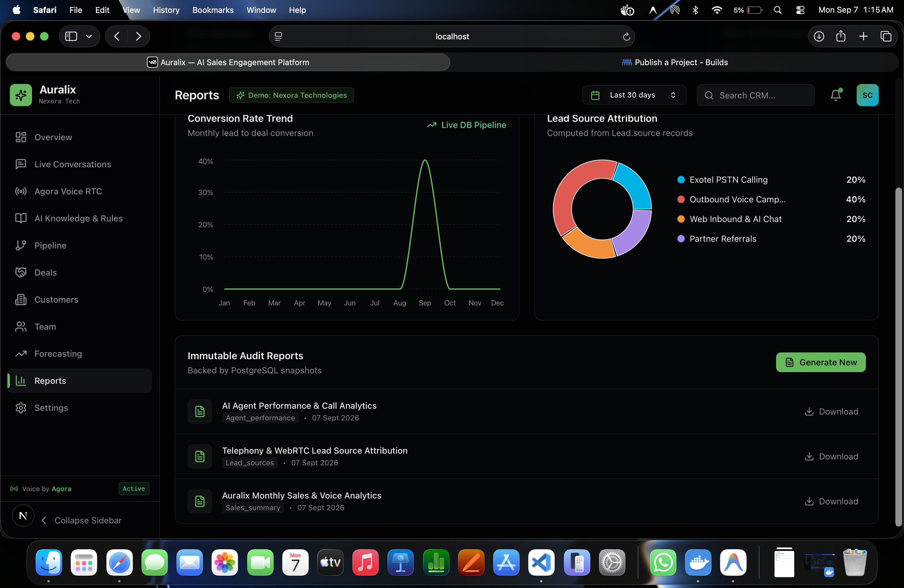Open the SC user avatar
904x588 pixels.
[867, 95]
